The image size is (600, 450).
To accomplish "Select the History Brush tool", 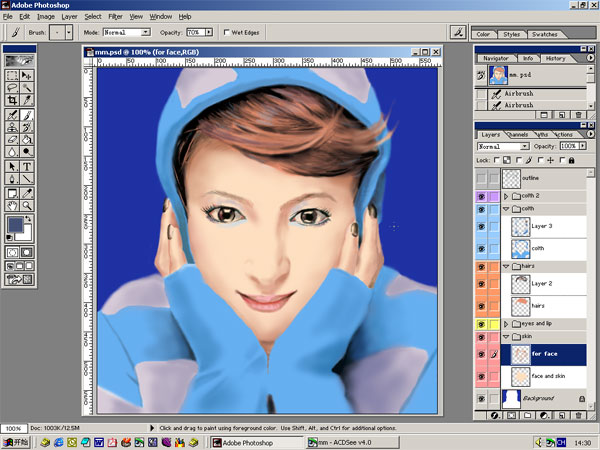I will 26,127.
